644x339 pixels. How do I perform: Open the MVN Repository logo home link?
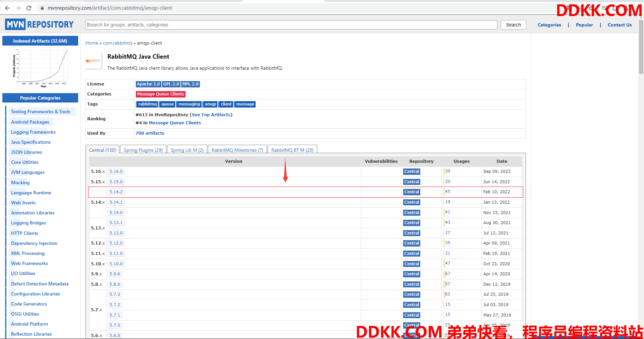pyautogui.click(x=39, y=24)
